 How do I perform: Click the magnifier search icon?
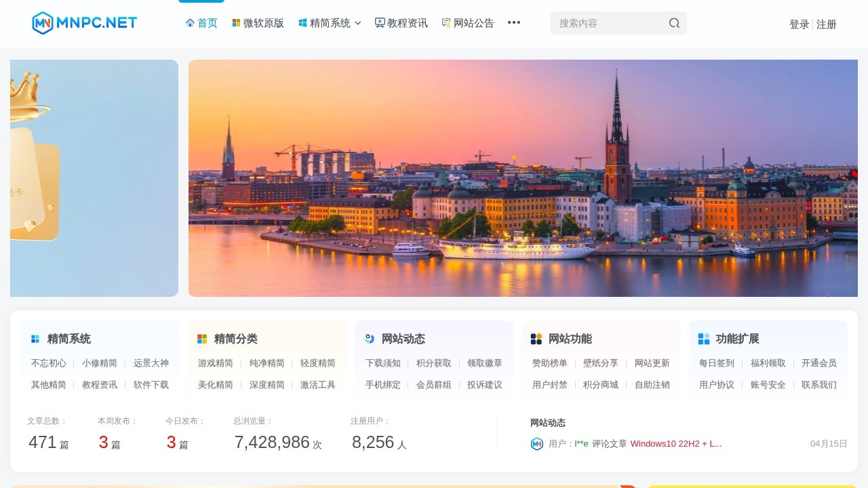point(674,22)
